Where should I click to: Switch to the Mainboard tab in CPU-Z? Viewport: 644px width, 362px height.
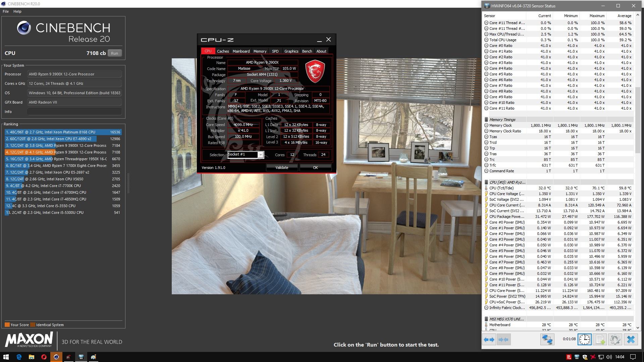[x=241, y=51]
